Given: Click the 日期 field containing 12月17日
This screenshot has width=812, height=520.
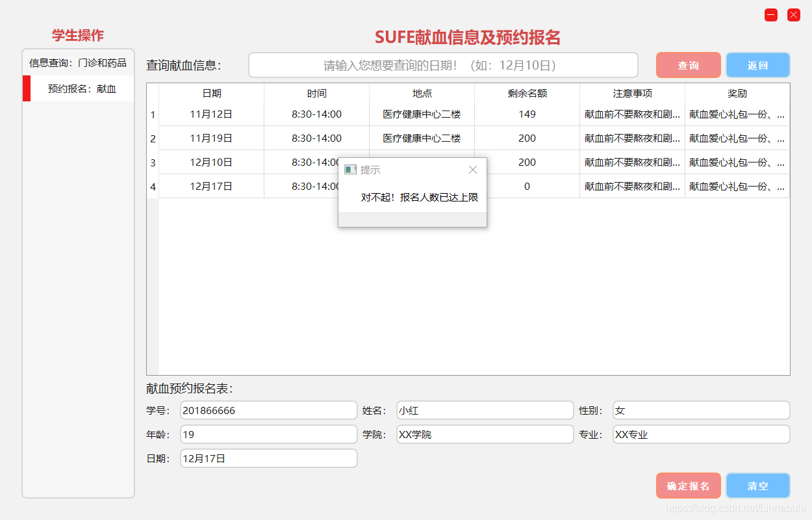Looking at the screenshot, I should pos(269,458).
